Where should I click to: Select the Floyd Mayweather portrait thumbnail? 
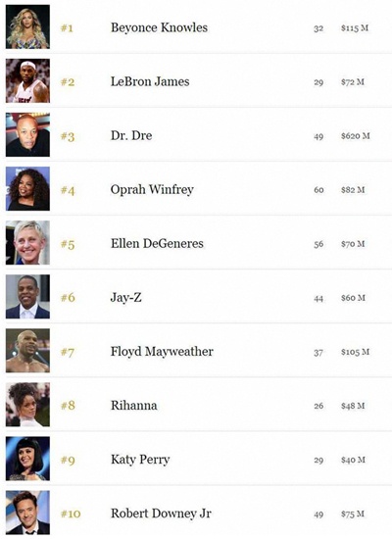click(x=27, y=351)
